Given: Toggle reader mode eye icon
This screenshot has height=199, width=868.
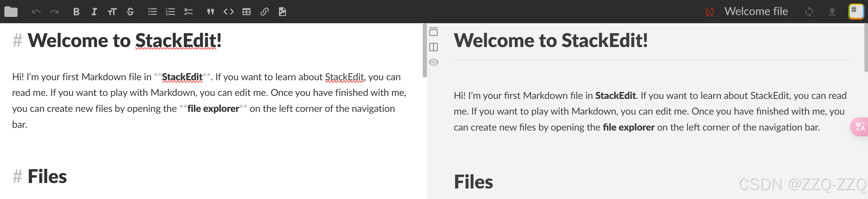Looking at the screenshot, I should tap(434, 62).
